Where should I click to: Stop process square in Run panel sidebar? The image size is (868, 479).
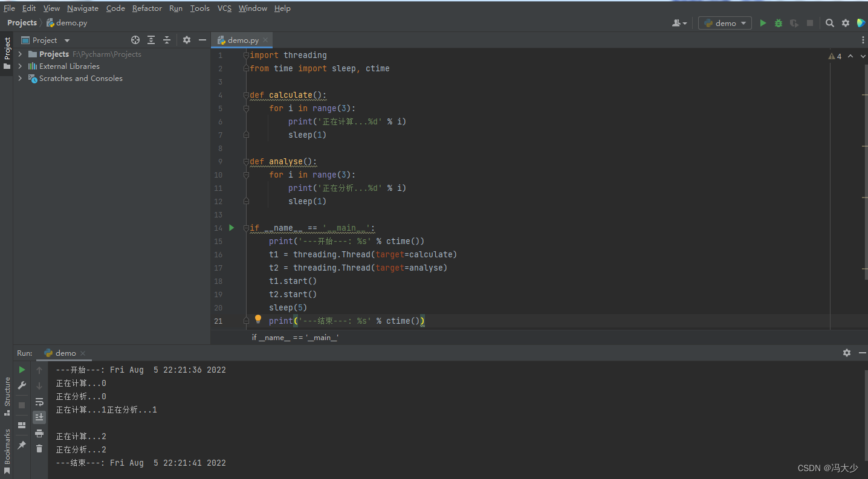[x=22, y=405]
